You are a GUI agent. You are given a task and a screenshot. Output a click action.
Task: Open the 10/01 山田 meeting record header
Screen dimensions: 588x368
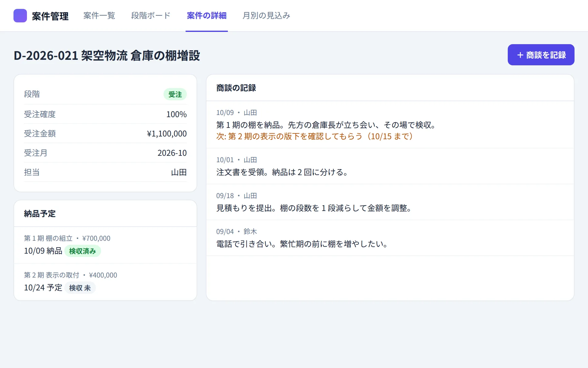[x=236, y=160]
